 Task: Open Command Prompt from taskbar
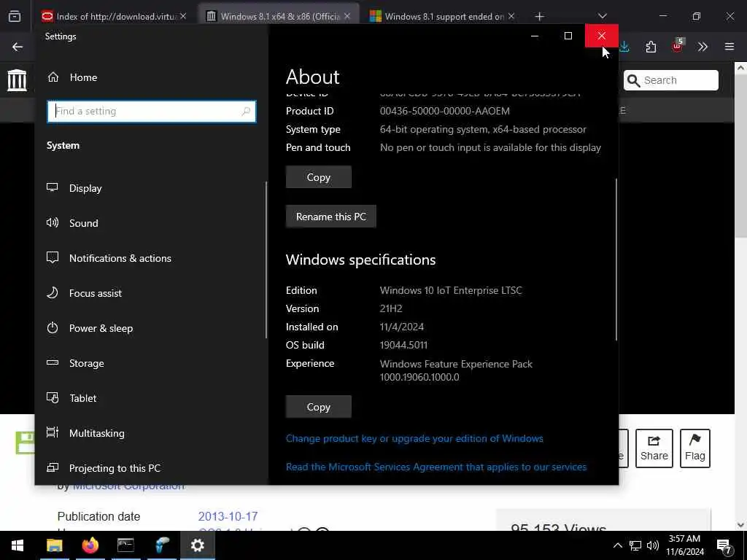pos(125,545)
